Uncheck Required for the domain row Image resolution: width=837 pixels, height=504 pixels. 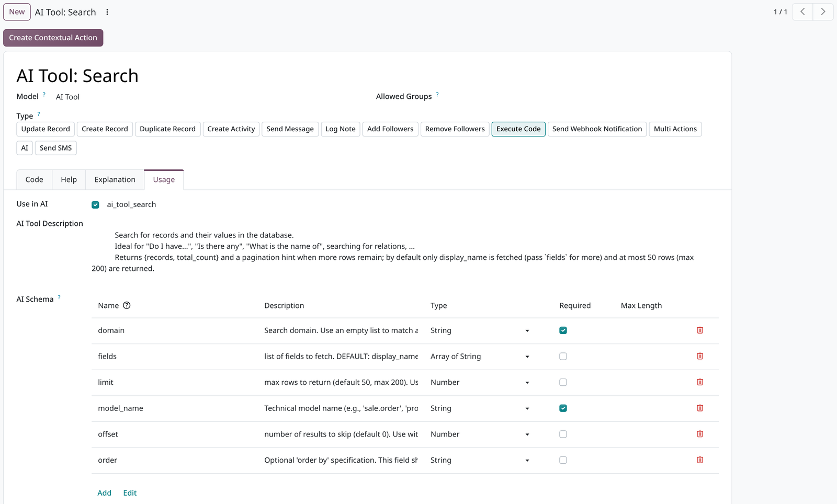coord(563,330)
